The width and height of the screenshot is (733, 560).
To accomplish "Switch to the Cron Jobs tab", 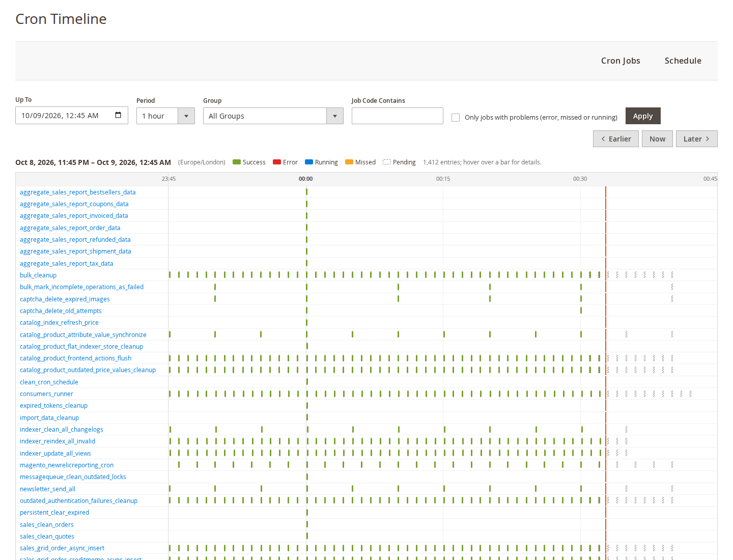I will [621, 61].
